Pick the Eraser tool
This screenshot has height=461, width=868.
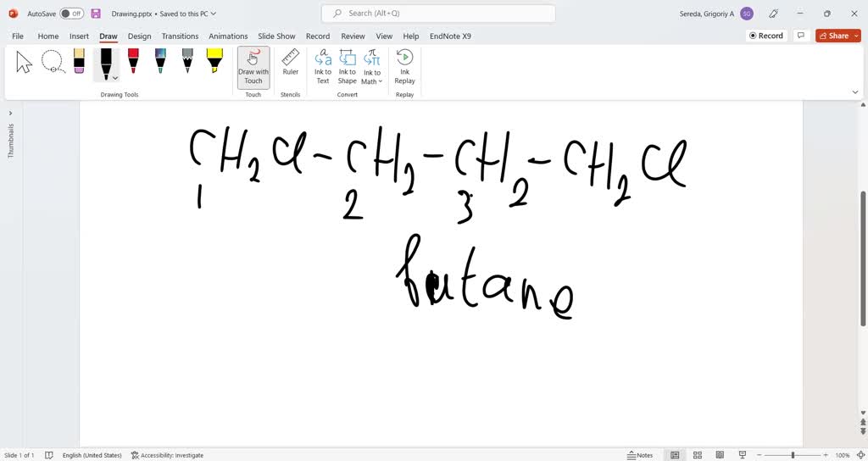point(79,61)
